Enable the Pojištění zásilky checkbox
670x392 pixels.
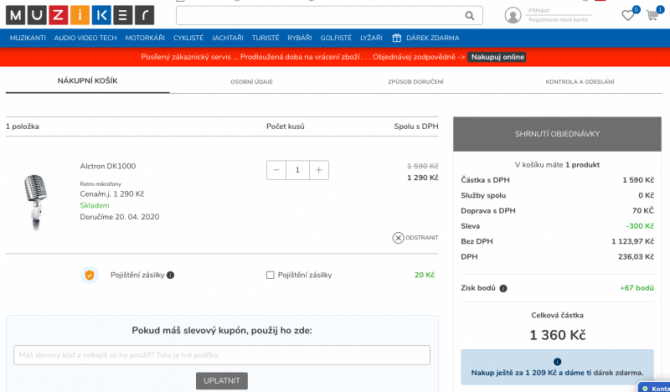click(x=270, y=275)
